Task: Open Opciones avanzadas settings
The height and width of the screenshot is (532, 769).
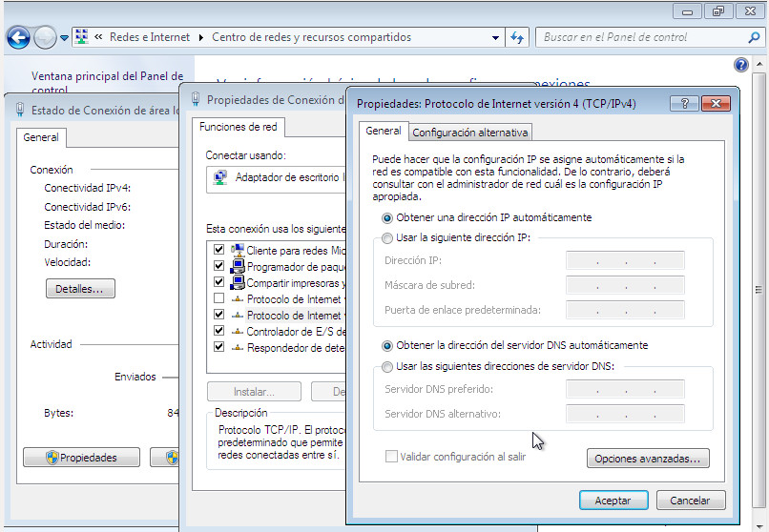Action: pyautogui.click(x=648, y=459)
